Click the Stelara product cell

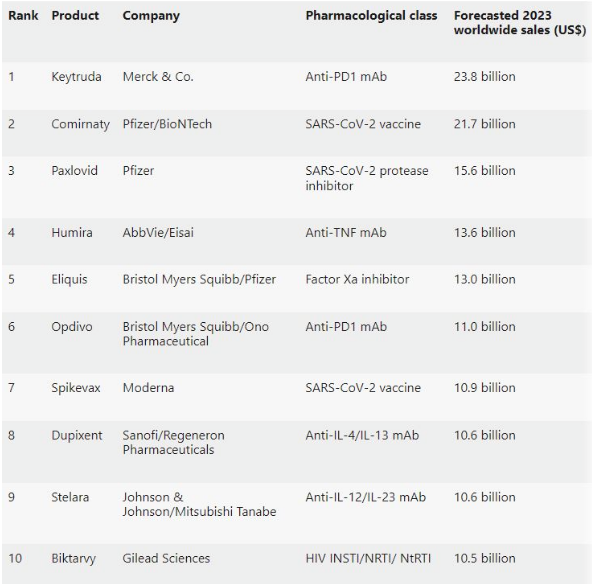click(x=70, y=497)
